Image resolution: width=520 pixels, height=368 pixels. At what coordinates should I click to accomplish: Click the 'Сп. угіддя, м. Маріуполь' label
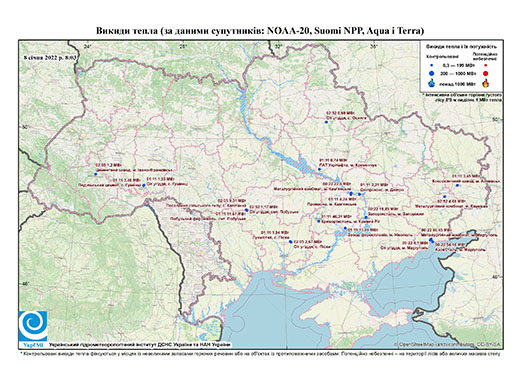[x=404, y=248]
